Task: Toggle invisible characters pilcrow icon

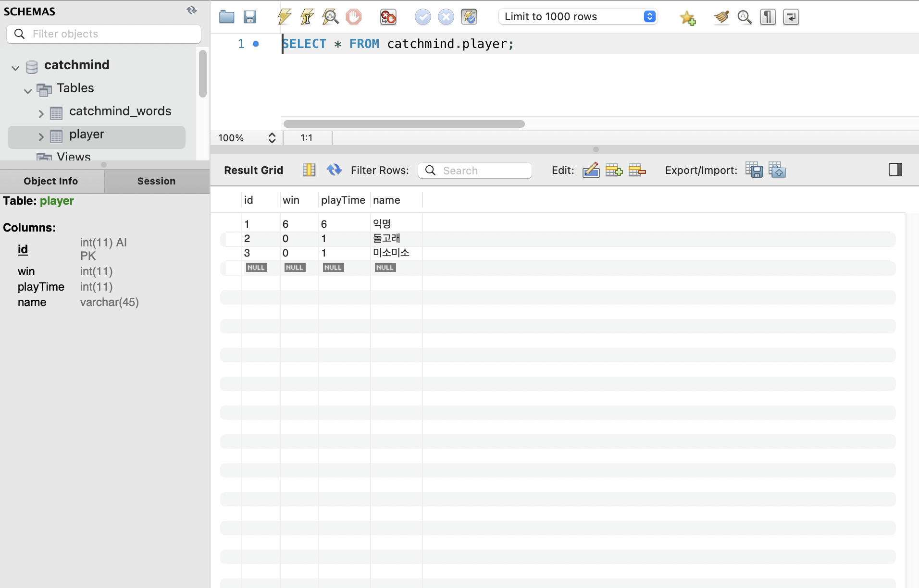Action: coord(768,17)
